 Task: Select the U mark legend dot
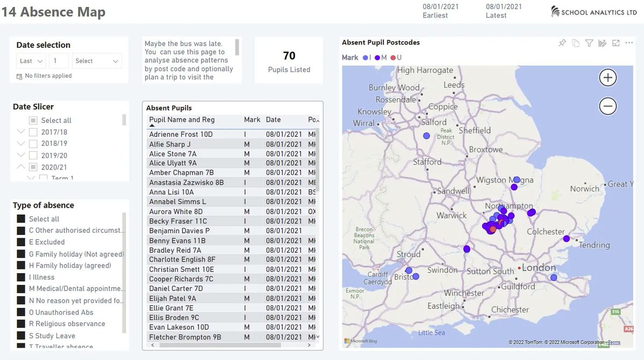coord(393,57)
